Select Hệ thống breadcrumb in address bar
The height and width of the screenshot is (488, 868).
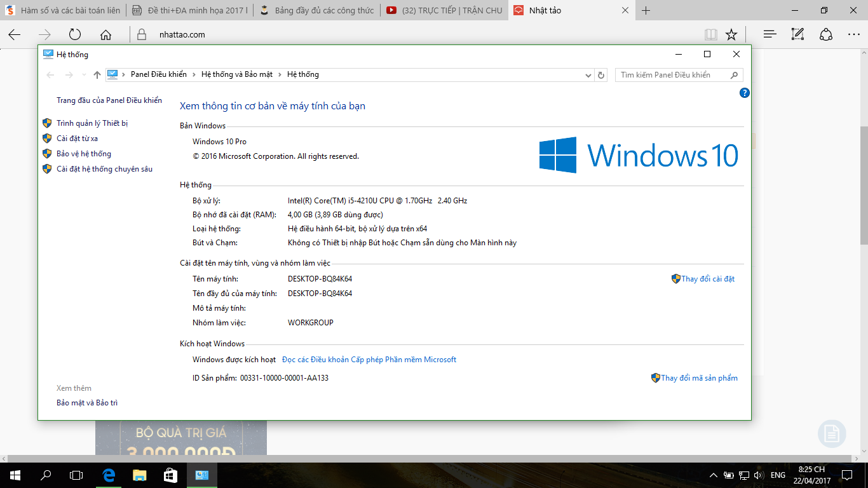pyautogui.click(x=303, y=74)
